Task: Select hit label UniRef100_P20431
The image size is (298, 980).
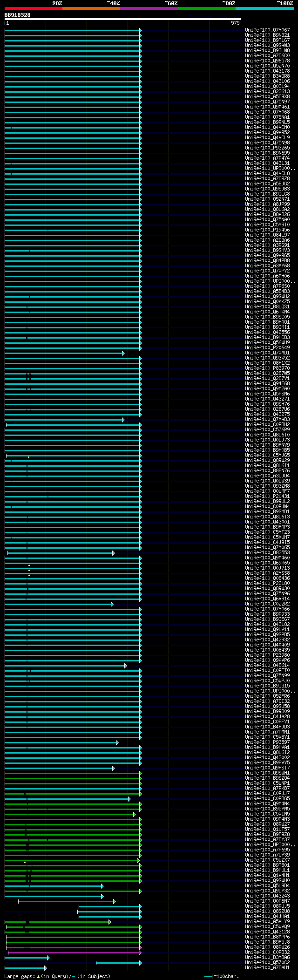Action: (267, 497)
